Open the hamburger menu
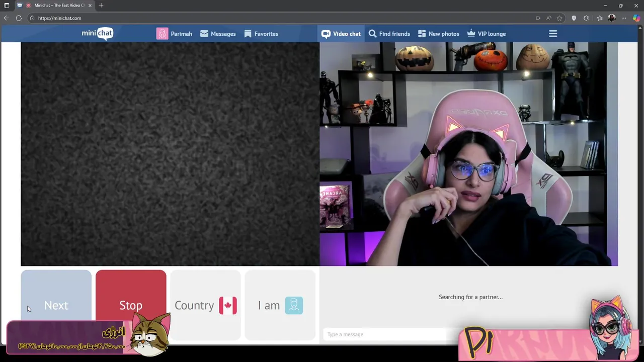This screenshot has width=644, height=362. click(553, 34)
